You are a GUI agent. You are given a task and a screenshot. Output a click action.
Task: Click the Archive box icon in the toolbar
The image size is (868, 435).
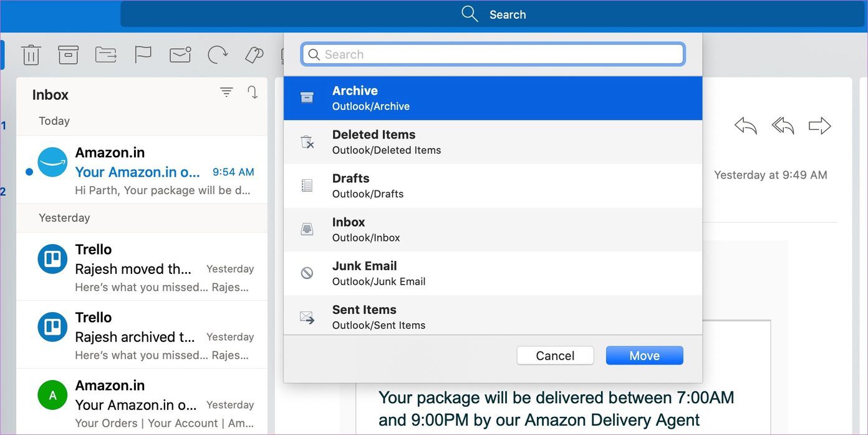tap(68, 55)
